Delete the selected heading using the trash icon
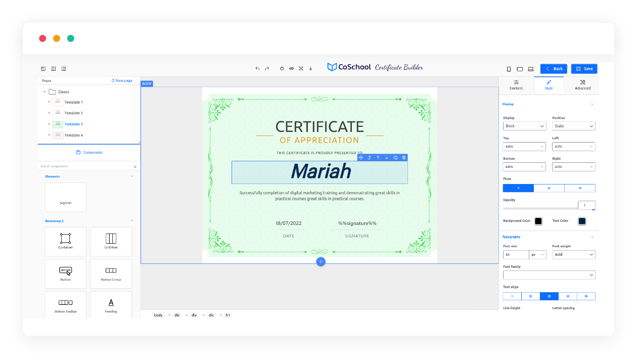The image size is (637, 364). [x=403, y=158]
